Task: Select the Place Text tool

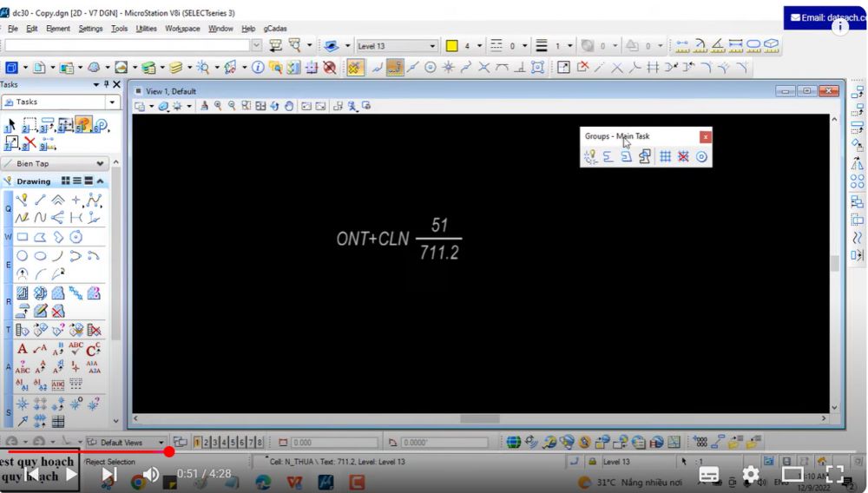Action: [23, 349]
